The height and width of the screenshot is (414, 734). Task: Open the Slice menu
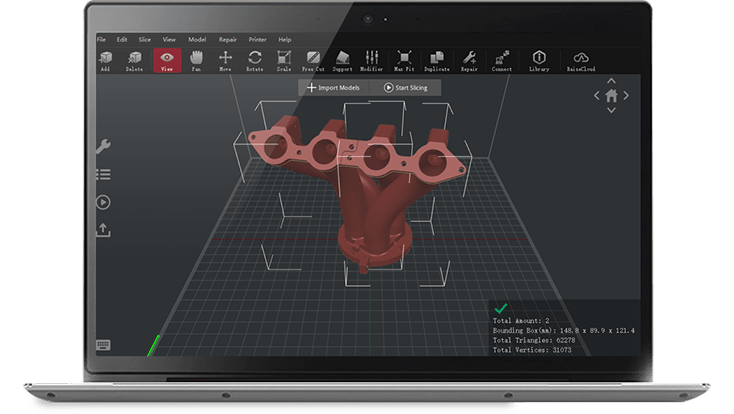[145, 39]
